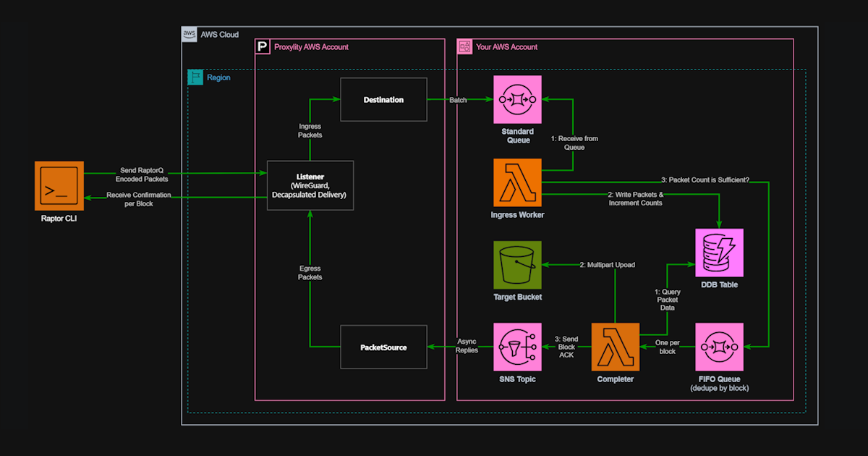Image resolution: width=868 pixels, height=456 pixels.
Task: Click the 'SNS Topic' caption text
Action: tap(517, 379)
